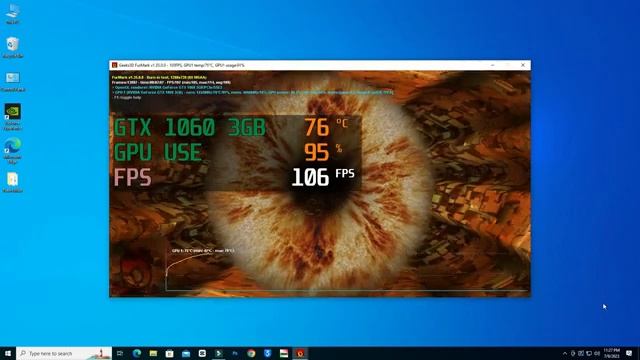Show hidden system tray icons

click(x=565, y=353)
